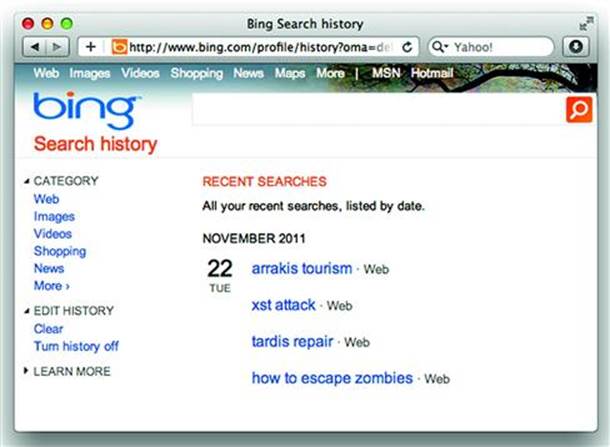
Task: Expand the LEARN MORE section triangle
Action: click(26, 370)
